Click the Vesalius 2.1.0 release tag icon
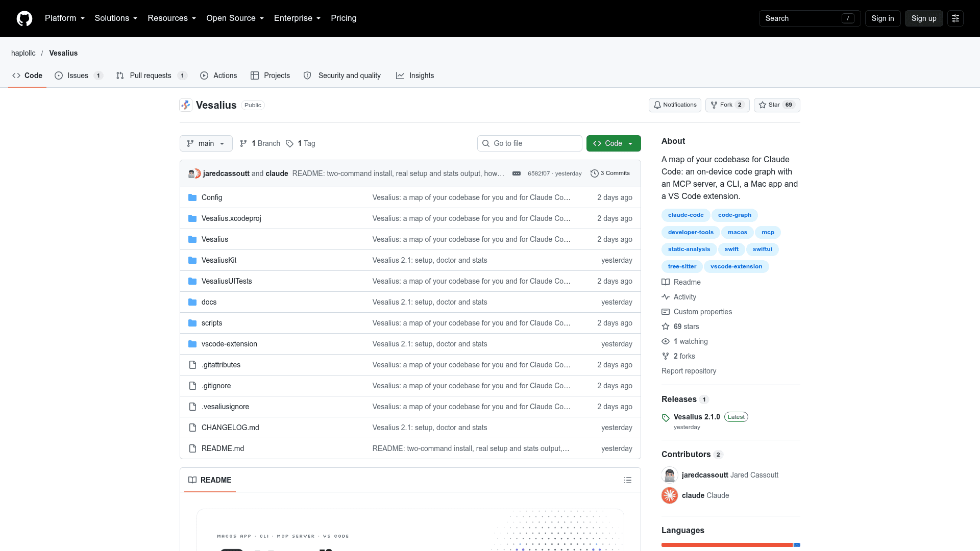The width and height of the screenshot is (980, 551). coord(666,418)
